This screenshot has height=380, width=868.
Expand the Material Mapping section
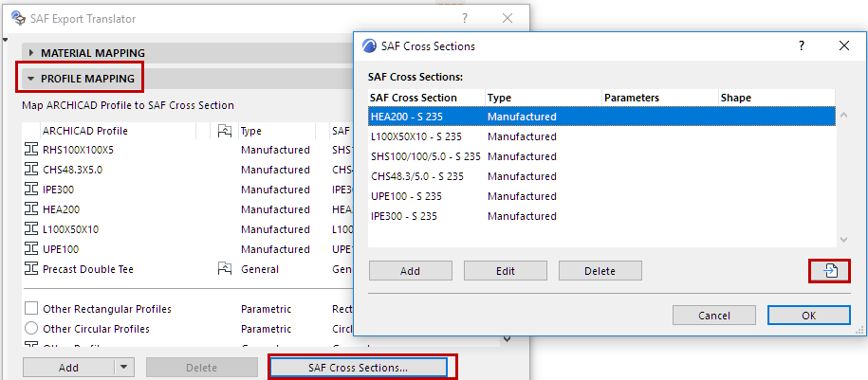pyautogui.click(x=31, y=53)
